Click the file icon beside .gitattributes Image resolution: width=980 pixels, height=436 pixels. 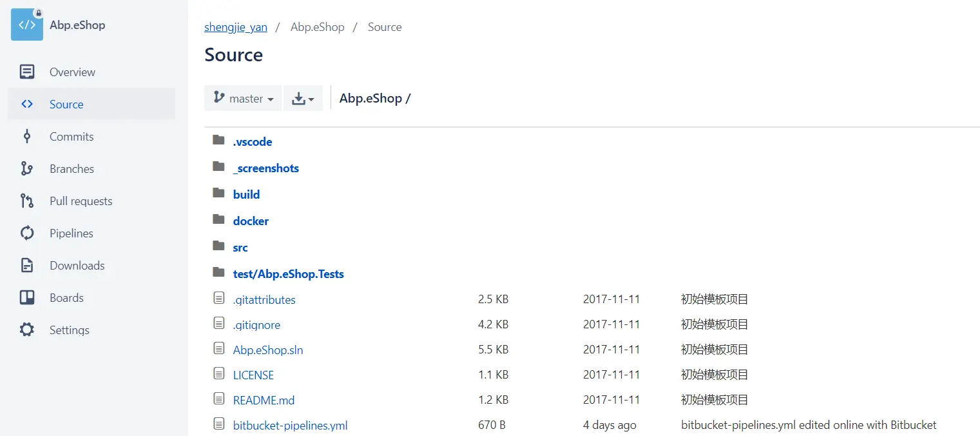pos(219,298)
